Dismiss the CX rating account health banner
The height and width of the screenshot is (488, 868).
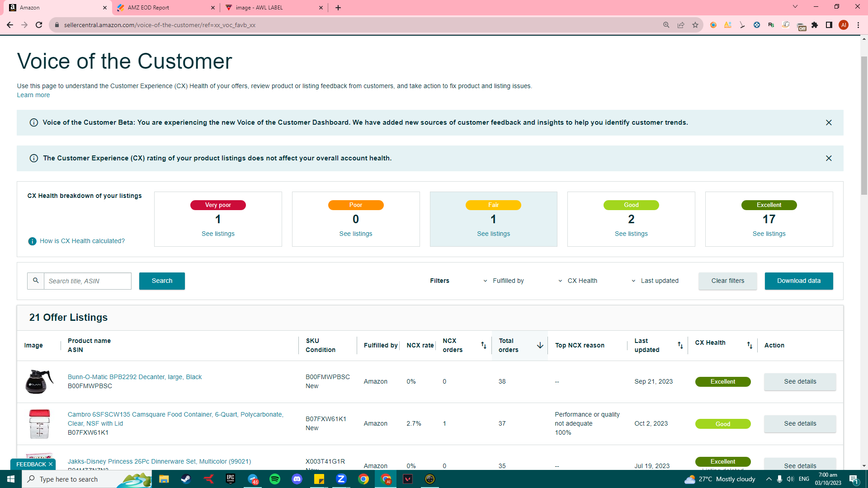pyautogui.click(x=829, y=158)
